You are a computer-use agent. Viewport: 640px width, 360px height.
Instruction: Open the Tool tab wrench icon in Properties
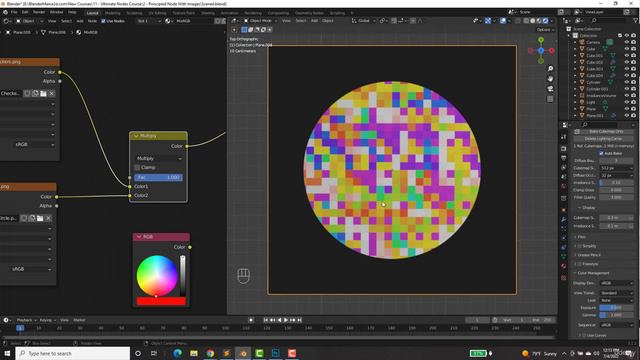coord(564,138)
